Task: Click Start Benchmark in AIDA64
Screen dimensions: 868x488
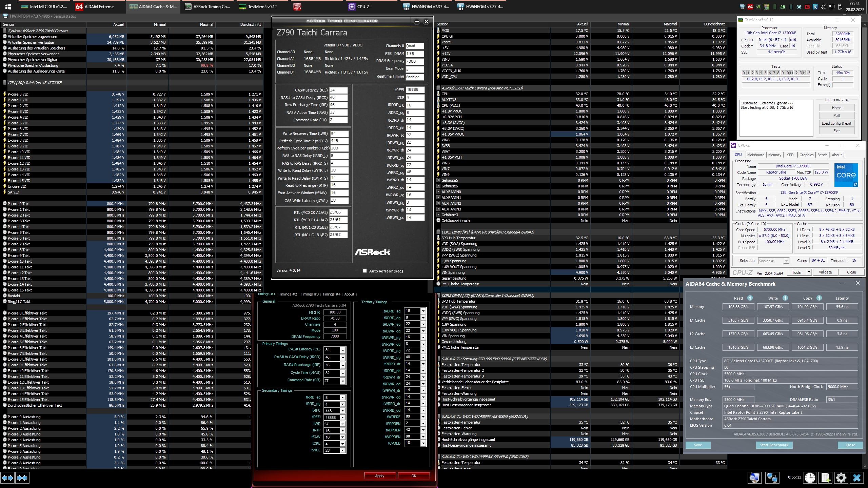Action: pyautogui.click(x=774, y=445)
